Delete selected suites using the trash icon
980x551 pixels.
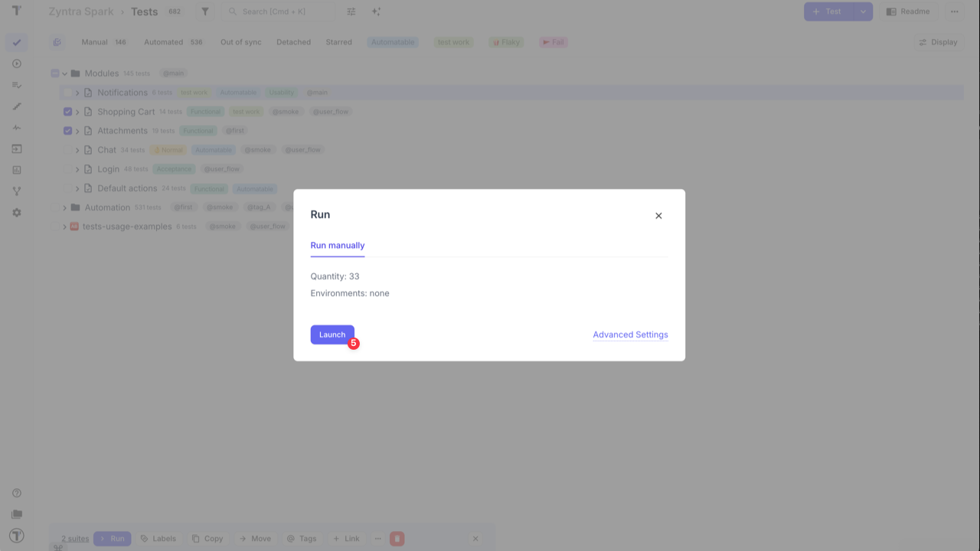click(397, 538)
